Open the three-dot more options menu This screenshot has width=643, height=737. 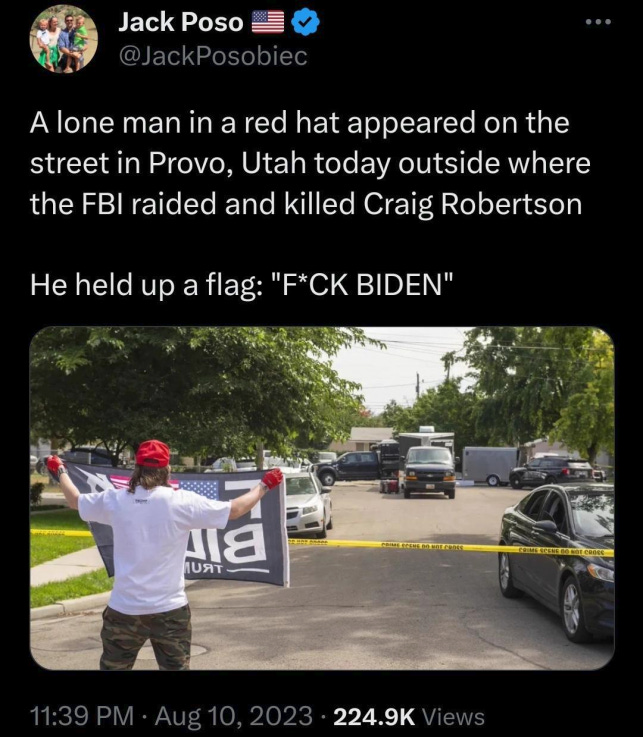click(x=598, y=22)
